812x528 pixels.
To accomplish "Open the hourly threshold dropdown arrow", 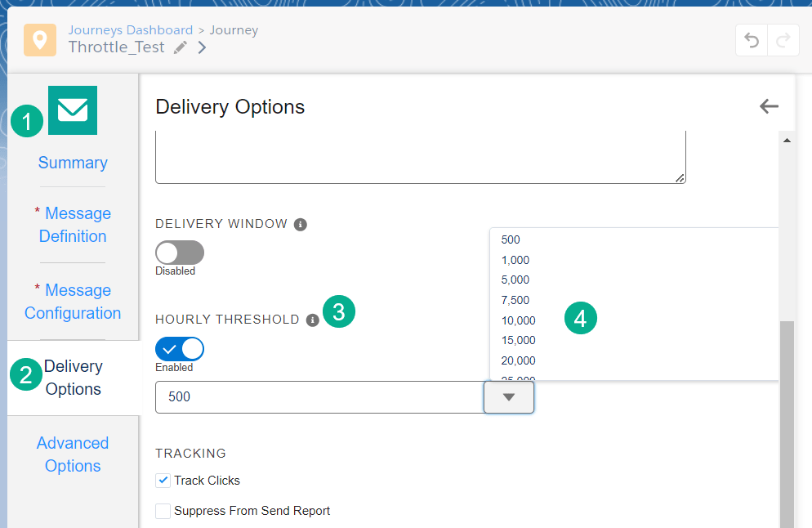I will pyautogui.click(x=509, y=397).
